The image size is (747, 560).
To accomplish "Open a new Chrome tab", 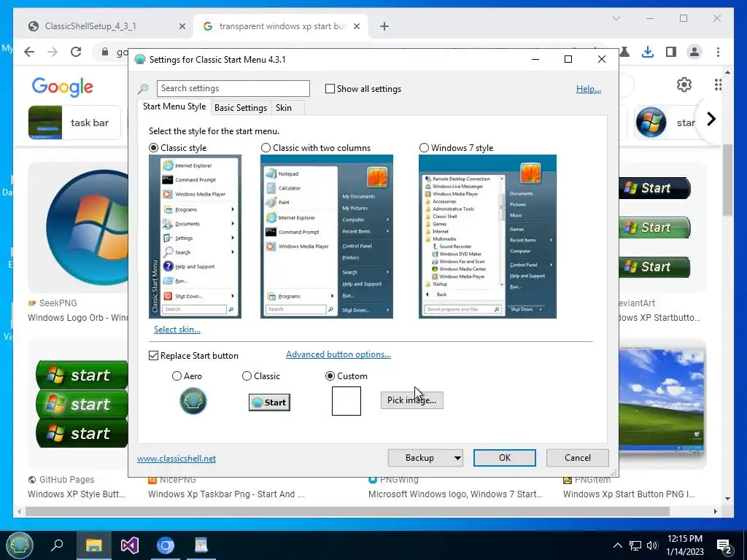I will (384, 26).
